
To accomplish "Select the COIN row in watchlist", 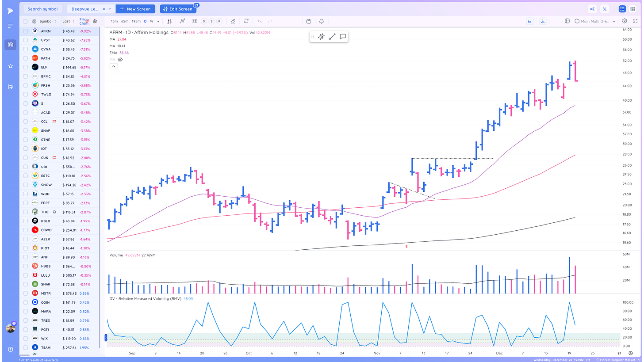I will point(60,302).
